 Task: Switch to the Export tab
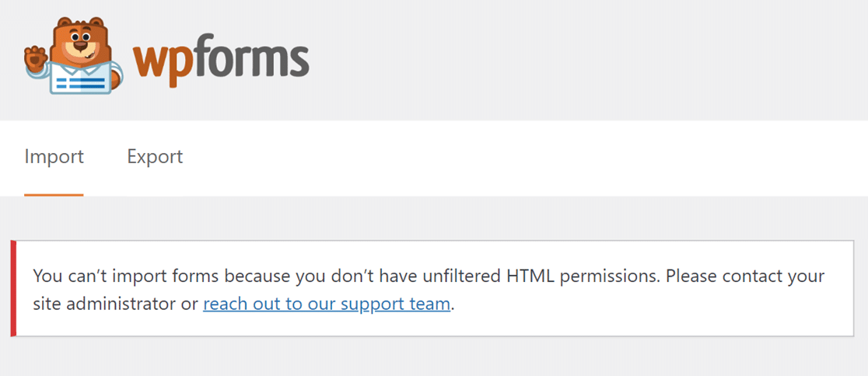155,157
